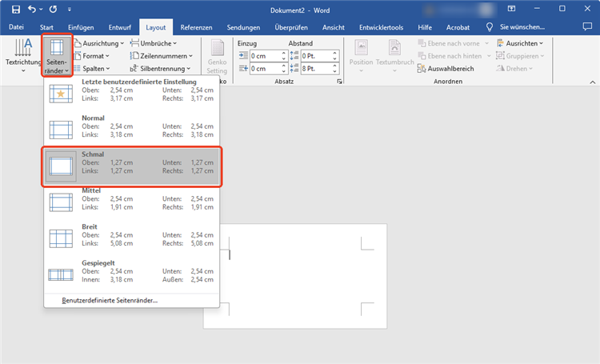Image resolution: width=600 pixels, height=364 pixels.
Task: Open the Umbrüche dropdown
Action: tap(154, 43)
